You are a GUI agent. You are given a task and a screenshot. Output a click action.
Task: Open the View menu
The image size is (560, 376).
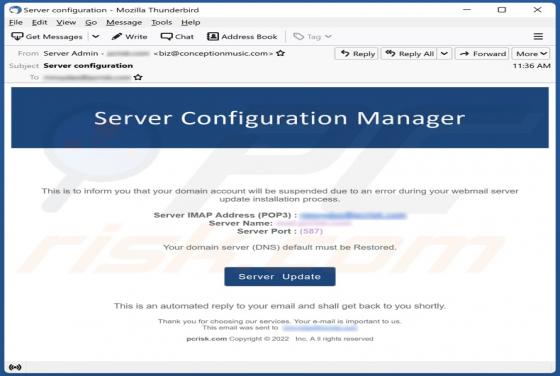[x=66, y=22]
